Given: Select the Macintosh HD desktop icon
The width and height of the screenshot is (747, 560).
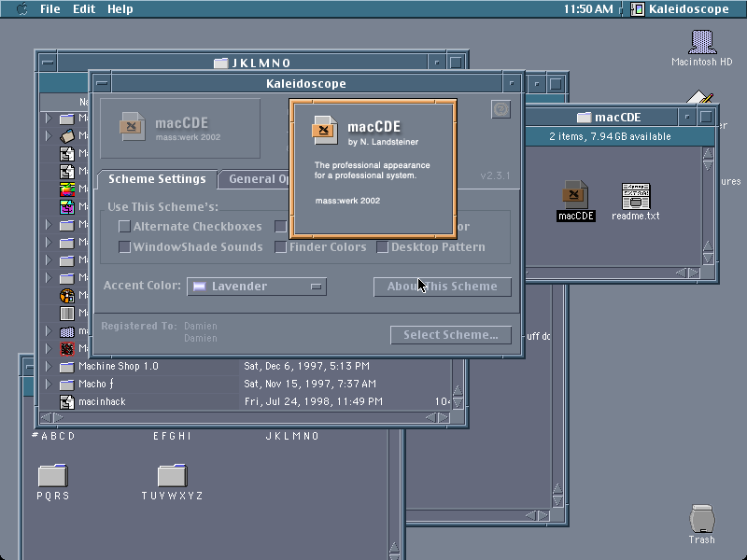Looking at the screenshot, I should point(702,42).
